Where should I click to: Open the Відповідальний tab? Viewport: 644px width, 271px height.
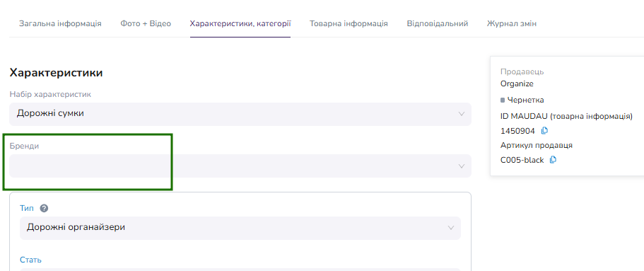[x=438, y=23]
